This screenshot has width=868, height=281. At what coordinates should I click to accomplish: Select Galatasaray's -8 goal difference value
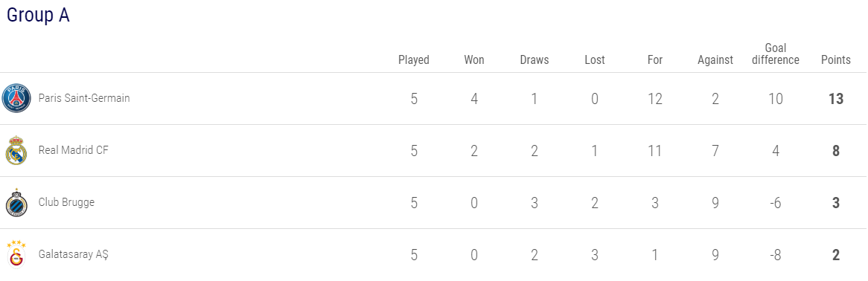776,255
